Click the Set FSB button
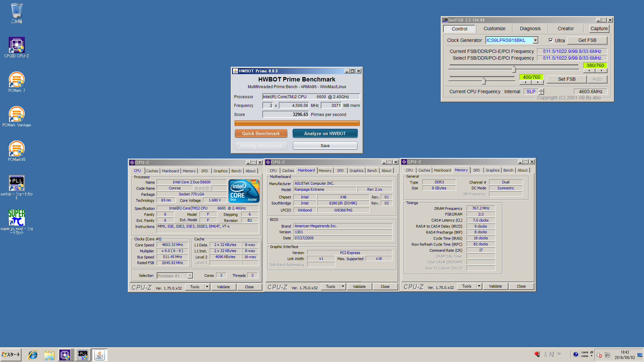 (x=567, y=79)
